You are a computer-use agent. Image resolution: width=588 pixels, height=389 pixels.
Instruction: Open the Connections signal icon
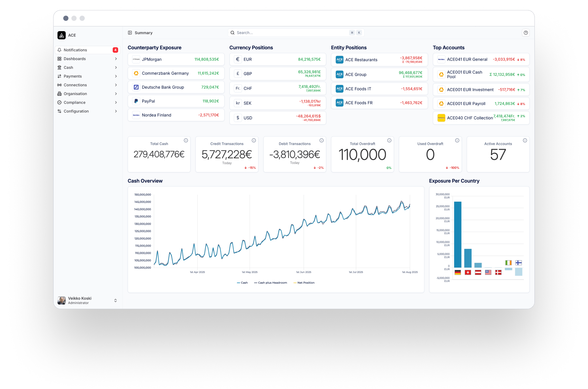(59, 85)
